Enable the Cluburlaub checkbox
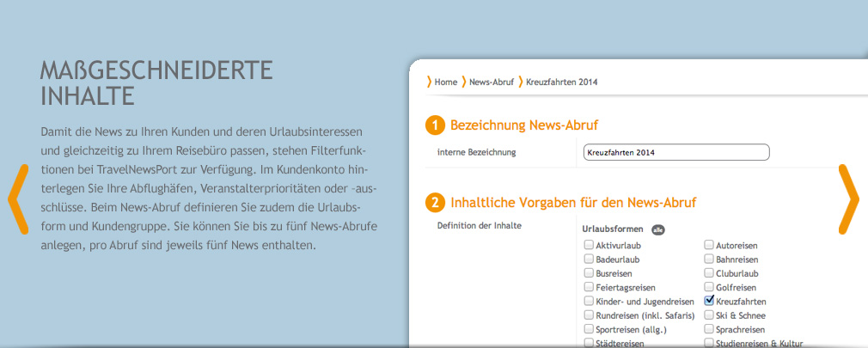868x348 pixels. tap(709, 273)
